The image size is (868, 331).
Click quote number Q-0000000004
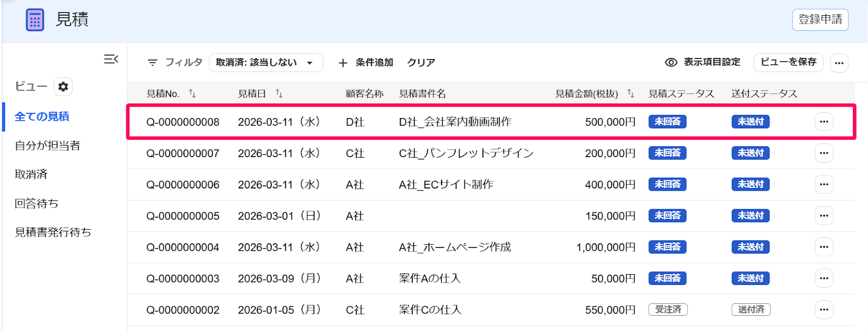tap(183, 248)
